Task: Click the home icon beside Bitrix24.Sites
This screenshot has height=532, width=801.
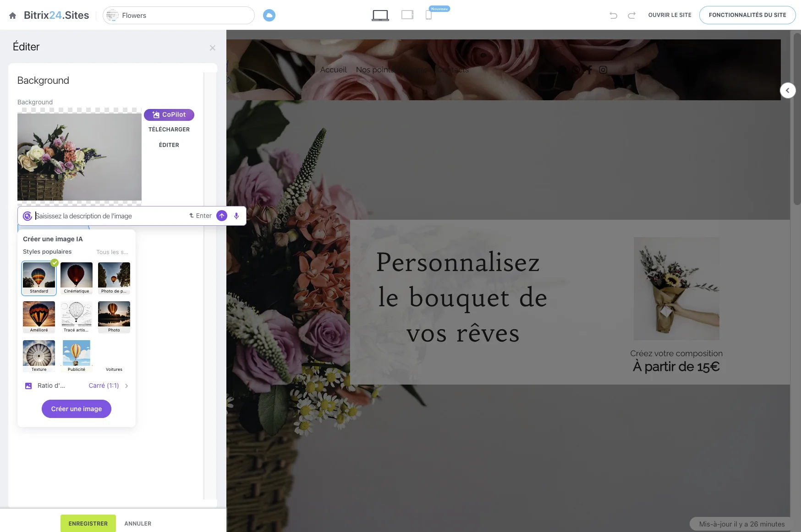Action: click(13, 16)
